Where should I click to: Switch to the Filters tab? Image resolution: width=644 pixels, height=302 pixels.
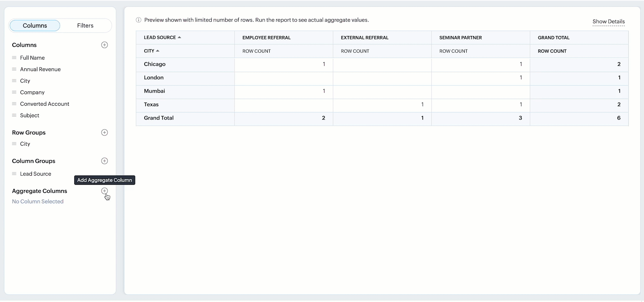[x=85, y=25]
